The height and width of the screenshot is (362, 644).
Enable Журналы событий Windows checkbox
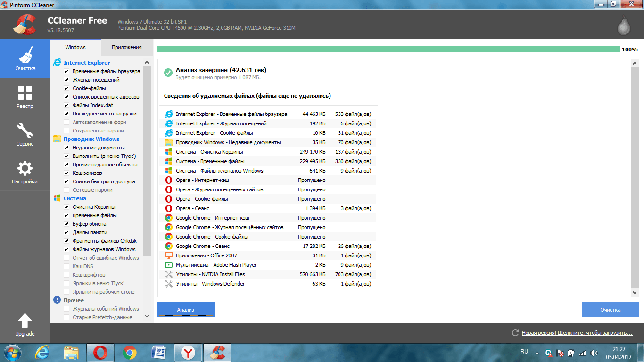pos(67,309)
